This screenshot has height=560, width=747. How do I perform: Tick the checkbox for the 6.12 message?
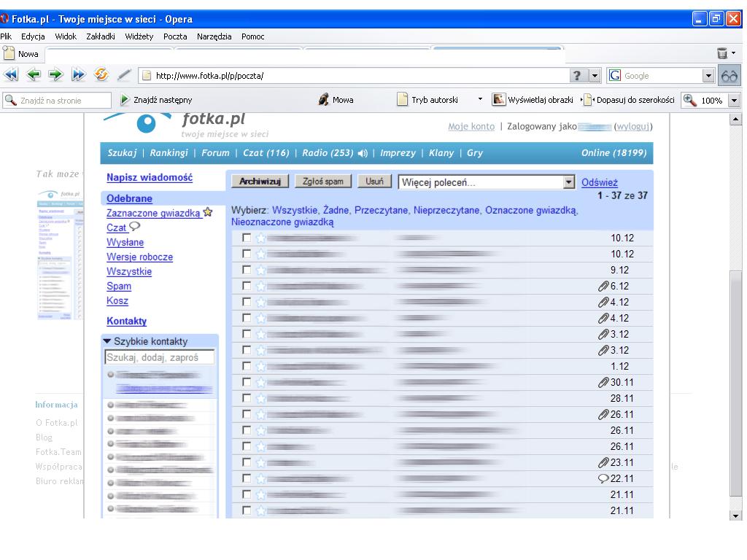click(x=247, y=286)
